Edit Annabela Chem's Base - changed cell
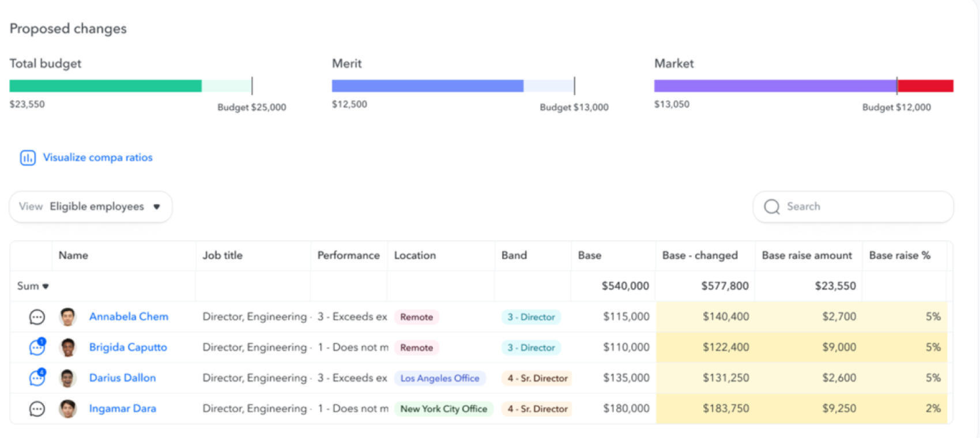The width and height of the screenshot is (980, 438). [706, 317]
